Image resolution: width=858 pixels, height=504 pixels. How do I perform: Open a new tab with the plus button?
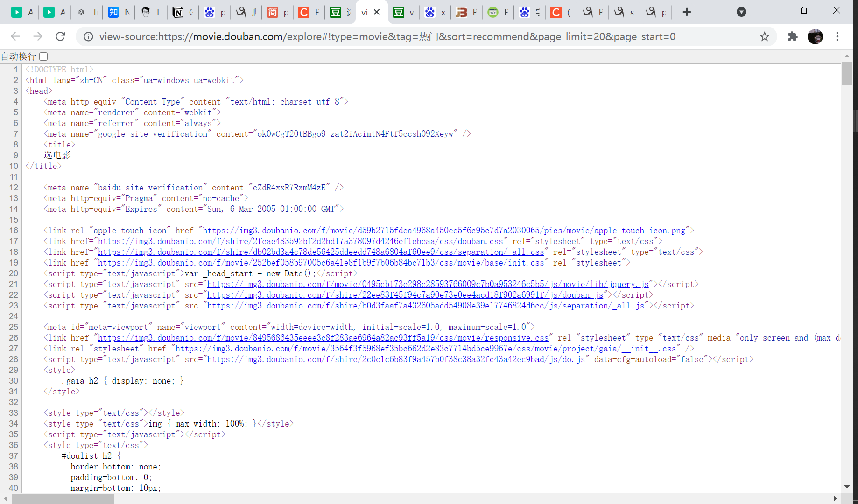(x=687, y=12)
